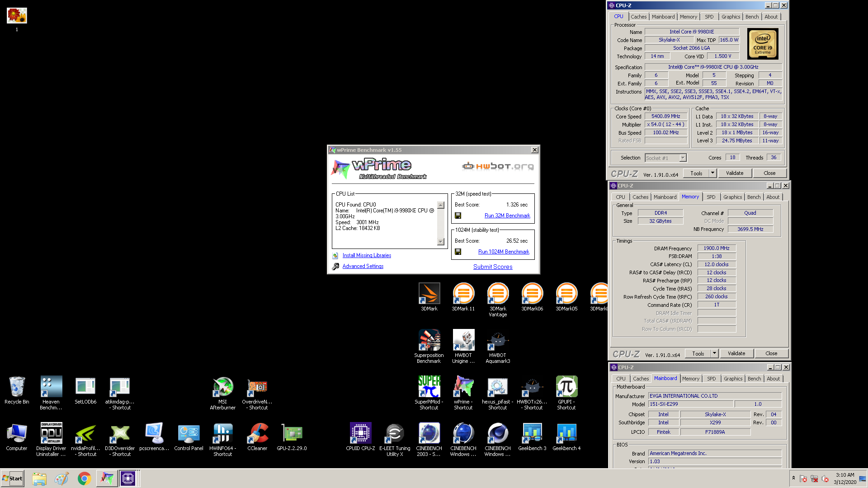The height and width of the screenshot is (488, 868).
Task: Open nvidiaProfileInspector shortcut
Action: coord(85,439)
